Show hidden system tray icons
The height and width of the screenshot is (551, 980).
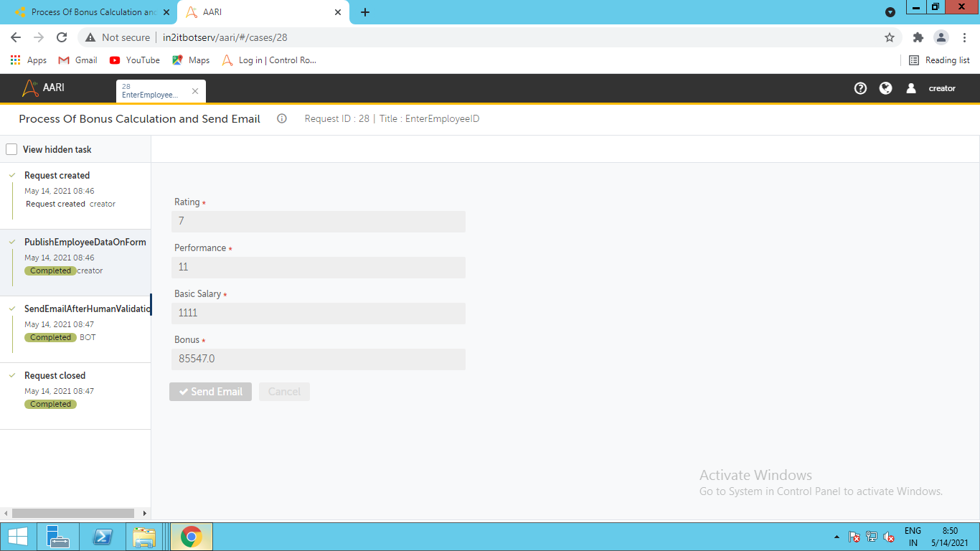837,537
